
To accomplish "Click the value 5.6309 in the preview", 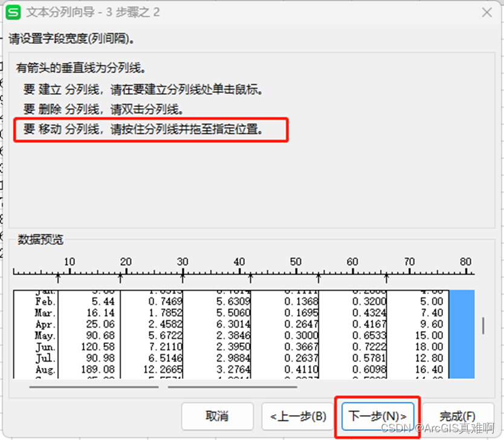I will point(233,302).
